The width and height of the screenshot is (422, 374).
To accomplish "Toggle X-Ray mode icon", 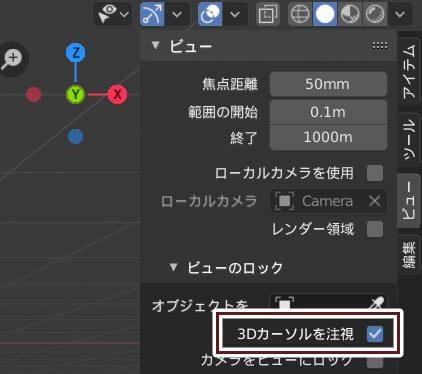I will pyautogui.click(x=268, y=14).
